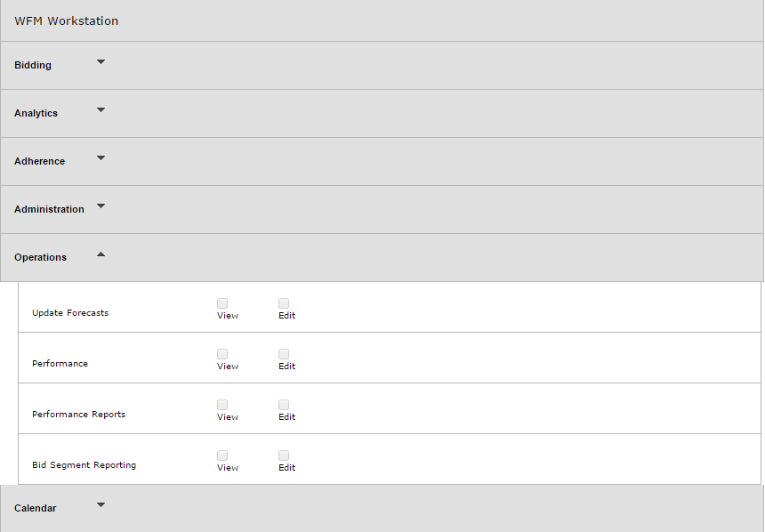Collapse the Operations section arrow
This screenshot has width=765, height=532.
(101, 254)
